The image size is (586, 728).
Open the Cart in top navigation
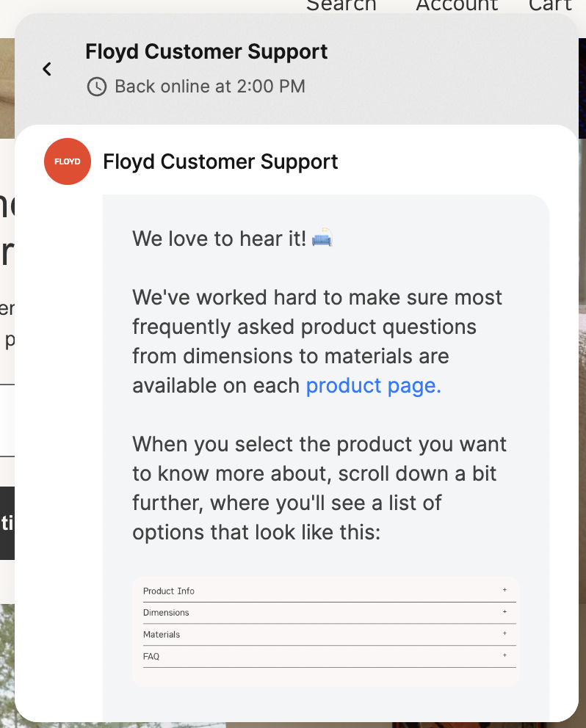(550, 6)
